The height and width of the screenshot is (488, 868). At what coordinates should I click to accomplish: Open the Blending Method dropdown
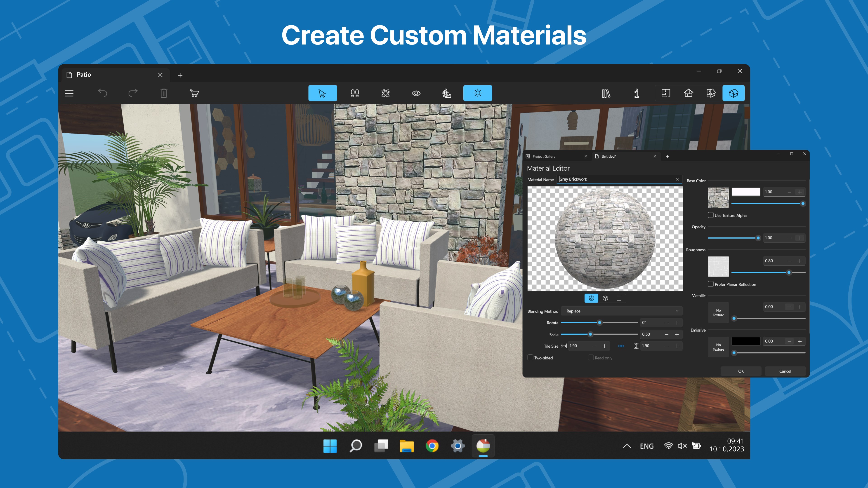tap(622, 311)
